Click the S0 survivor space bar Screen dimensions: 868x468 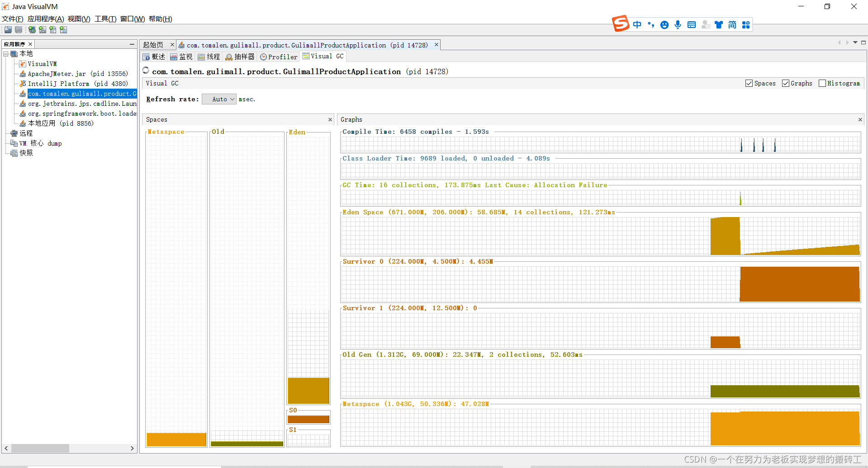tap(308, 419)
